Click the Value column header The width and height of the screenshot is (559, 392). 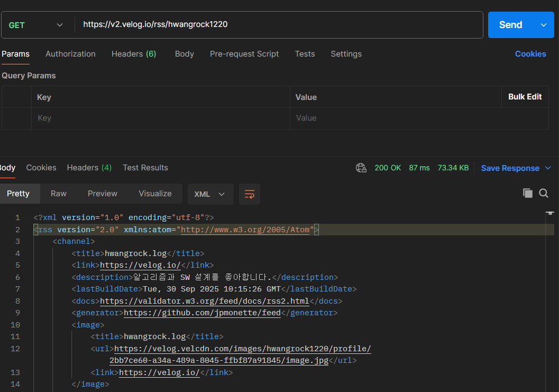[306, 97]
